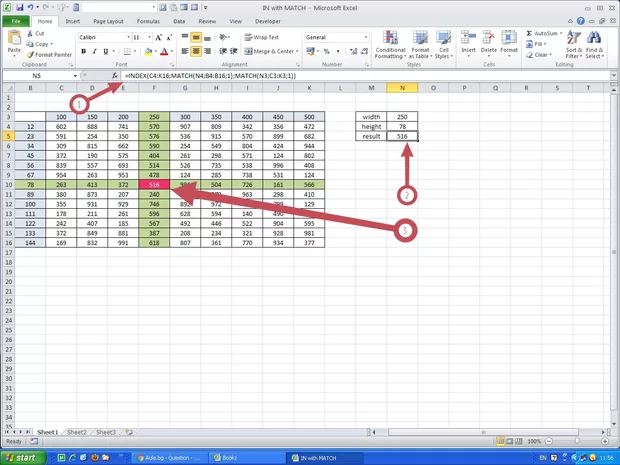Click the Excel Help question mark icon
The image size is (620, 465).
[x=580, y=21]
